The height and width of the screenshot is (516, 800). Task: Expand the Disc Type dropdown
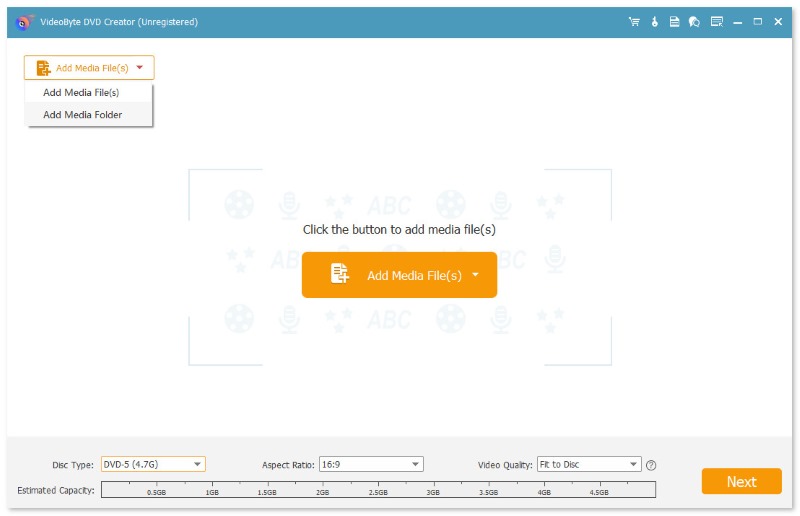pyautogui.click(x=197, y=464)
